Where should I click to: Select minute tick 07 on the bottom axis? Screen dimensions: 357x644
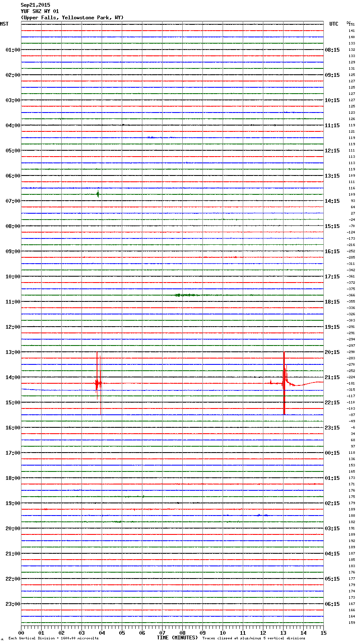coord(162,633)
